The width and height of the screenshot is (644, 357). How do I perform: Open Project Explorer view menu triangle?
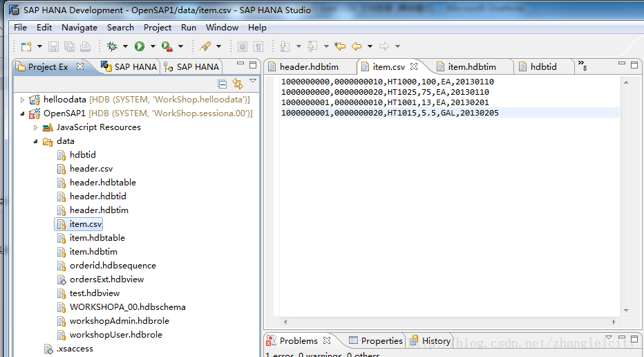click(x=253, y=81)
